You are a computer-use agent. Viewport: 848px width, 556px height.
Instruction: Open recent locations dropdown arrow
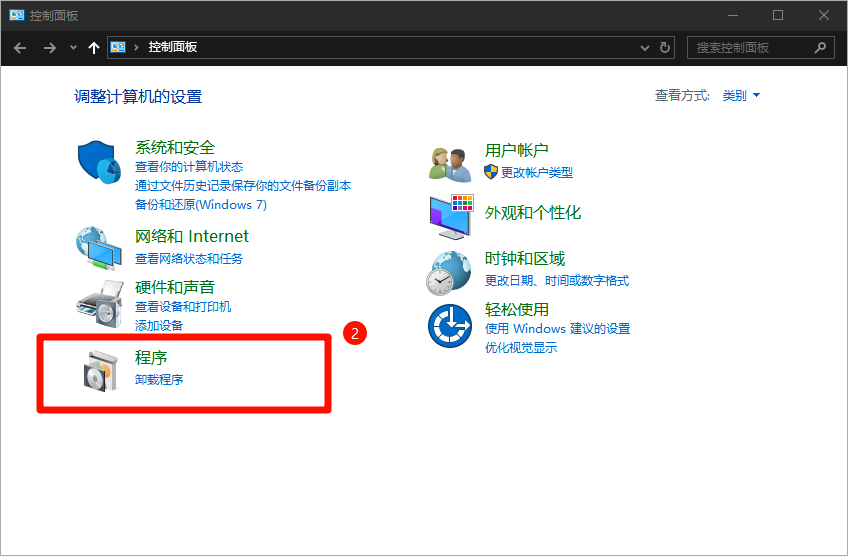click(x=74, y=48)
